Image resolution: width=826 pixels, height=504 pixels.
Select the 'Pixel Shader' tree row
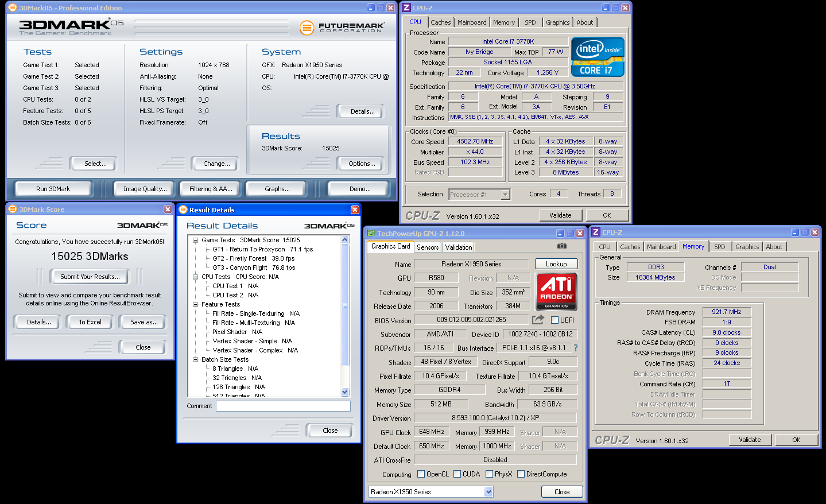[237, 332]
